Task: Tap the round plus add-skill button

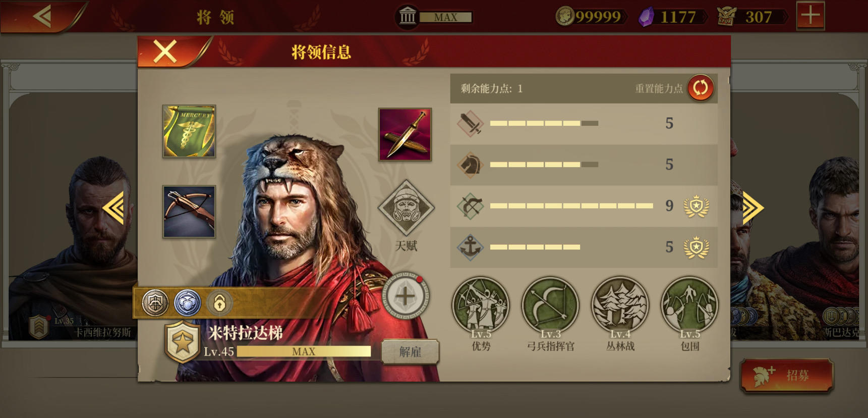Action: point(405,296)
